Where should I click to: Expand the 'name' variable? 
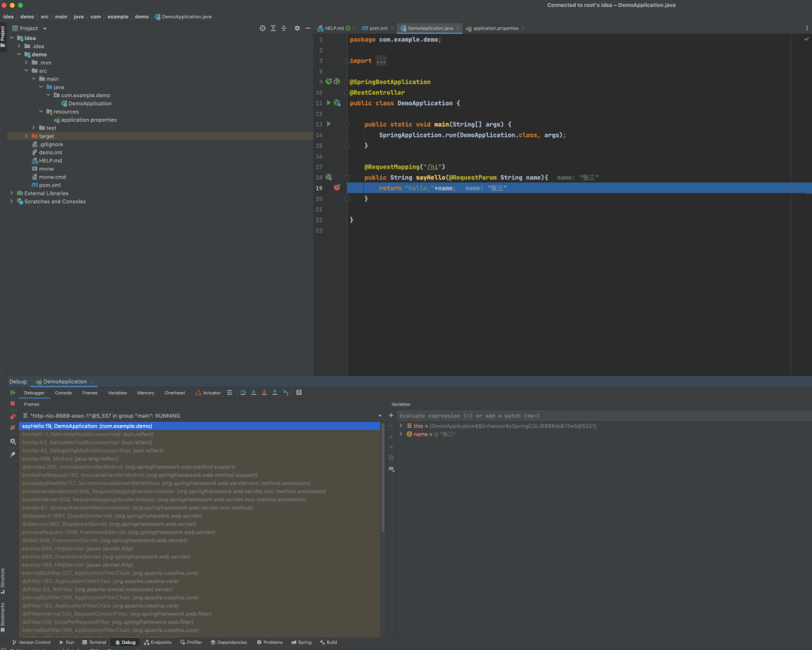[401, 434]
